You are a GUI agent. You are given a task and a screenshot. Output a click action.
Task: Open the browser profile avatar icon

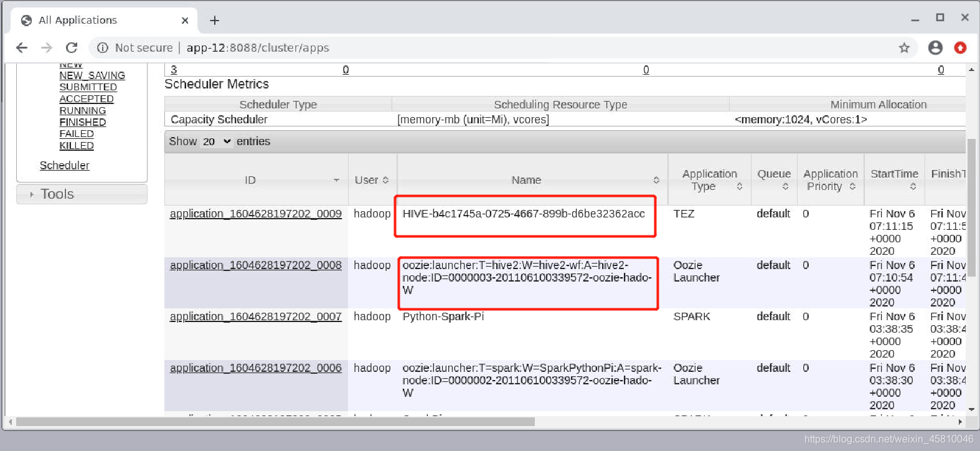point(935,47)
